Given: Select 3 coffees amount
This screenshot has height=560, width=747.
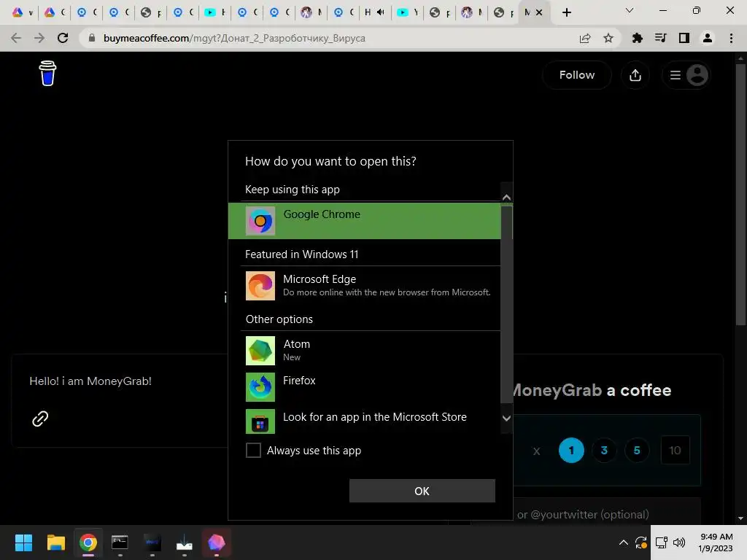Looking at the screenshot, I should (x=604, y=450).
